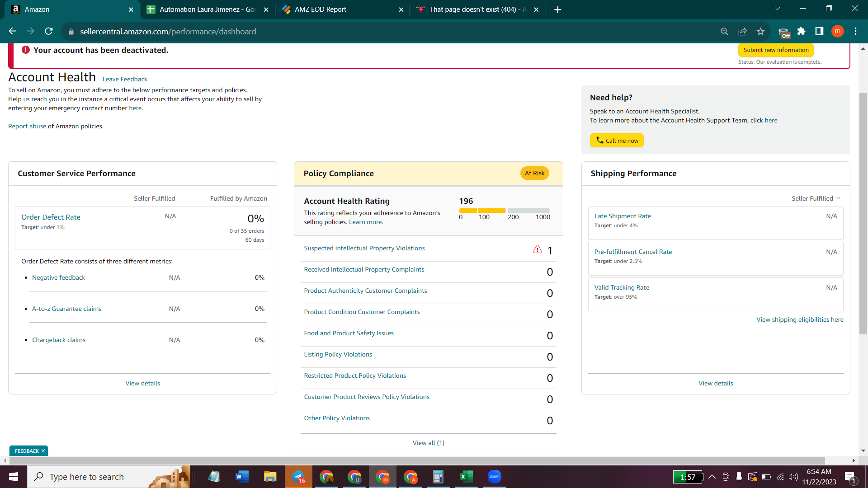The image size is (868, 488).
Task: Open the tab search chevron
Action: 777,9
